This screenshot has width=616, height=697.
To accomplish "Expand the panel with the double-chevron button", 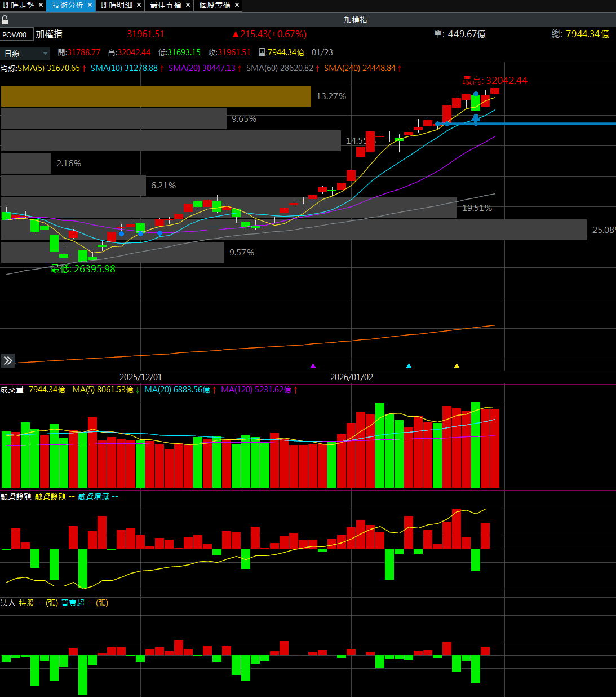I will [x=8, y=360].
